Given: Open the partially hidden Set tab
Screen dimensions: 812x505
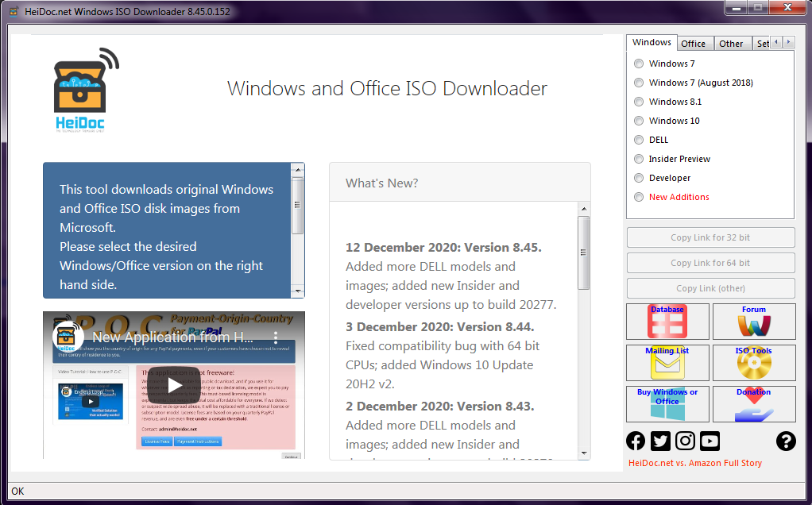Looking at the screenshot, I should click(x=762, y=44).
